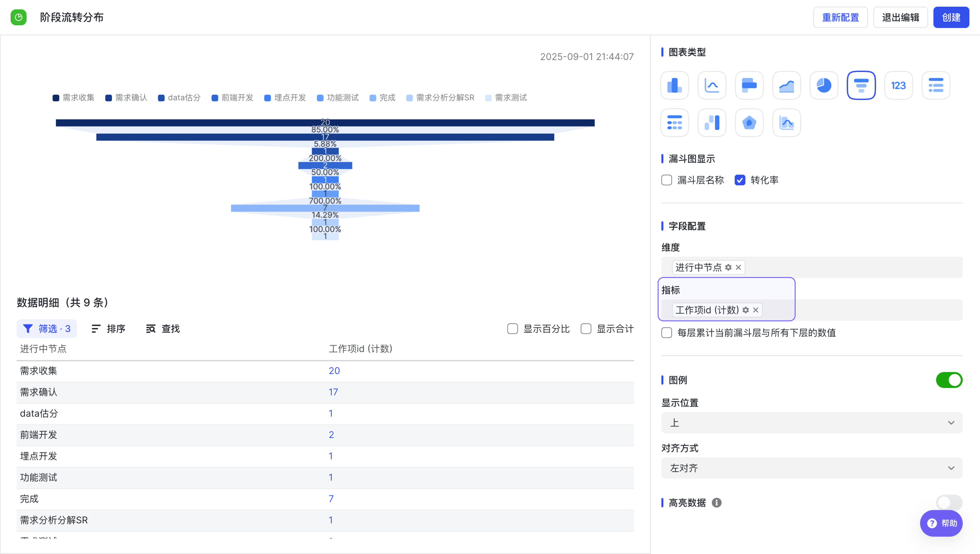
Task: Open the 筛选 · 3 filter button
Action: pos(47,329)
